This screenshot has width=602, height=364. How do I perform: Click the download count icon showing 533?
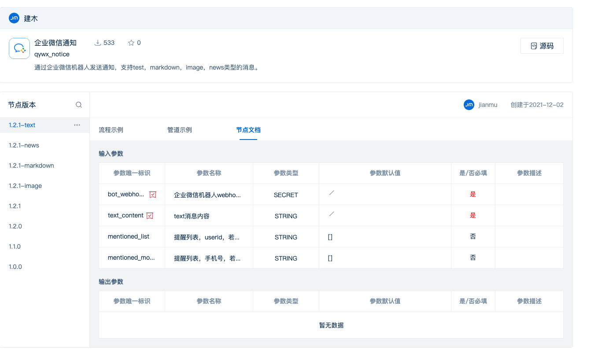98,43
